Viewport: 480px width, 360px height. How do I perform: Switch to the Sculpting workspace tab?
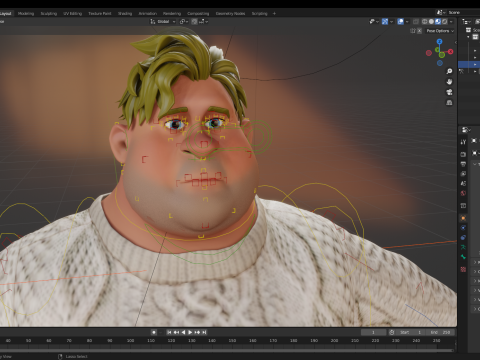[x=49, y=13]
